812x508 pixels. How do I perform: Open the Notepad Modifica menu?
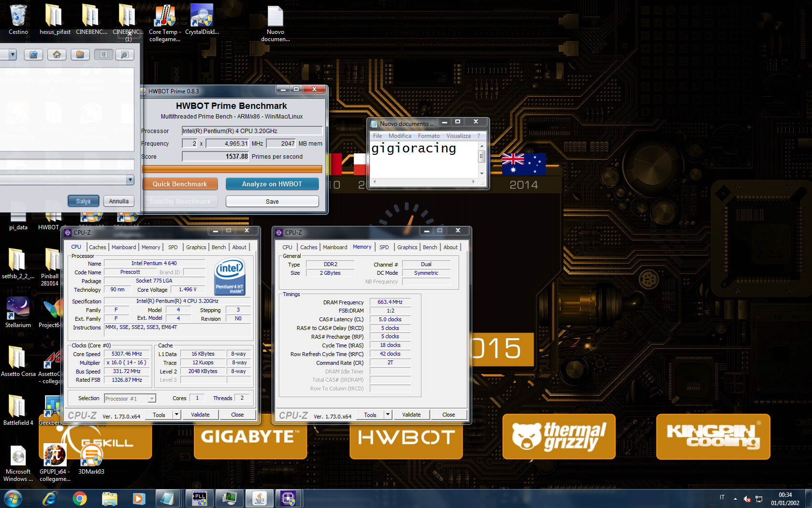400,136
